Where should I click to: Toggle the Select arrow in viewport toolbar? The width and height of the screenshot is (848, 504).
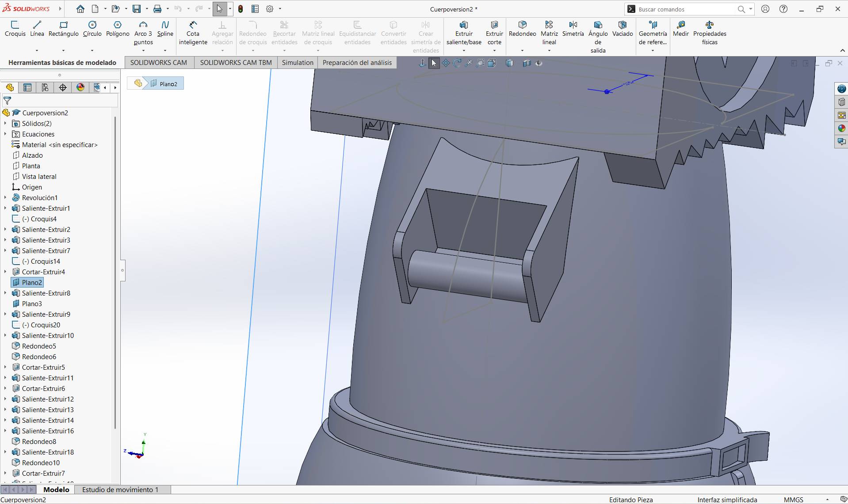tap(434, 63)
